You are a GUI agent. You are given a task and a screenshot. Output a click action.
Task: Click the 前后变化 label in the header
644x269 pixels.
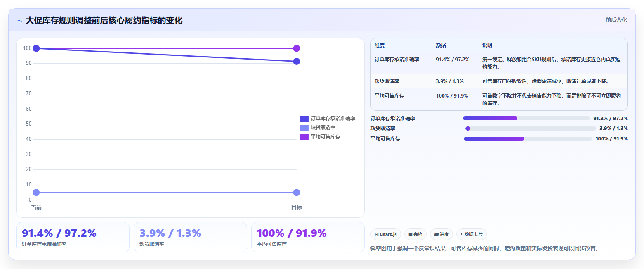tap(616, 20)
